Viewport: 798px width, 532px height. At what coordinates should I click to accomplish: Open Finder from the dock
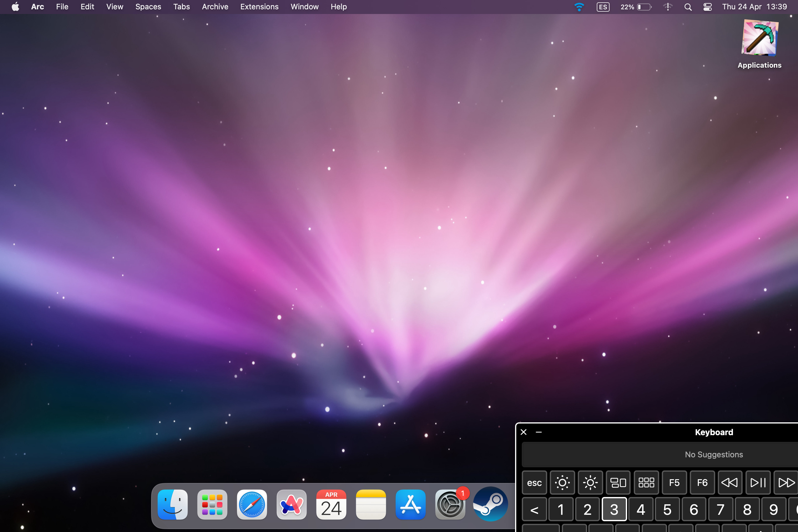pyautogui.click(x=173, y=505)
